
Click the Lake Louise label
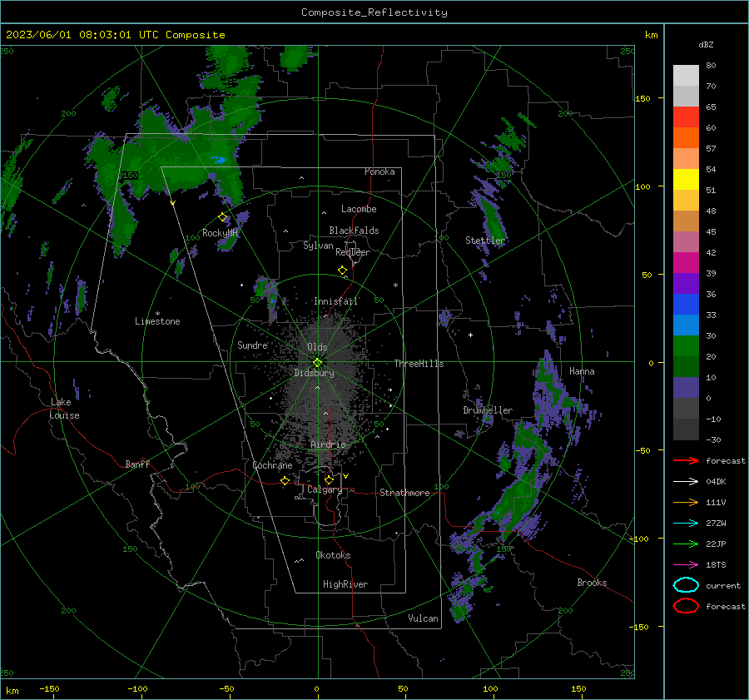coord(64,409)
